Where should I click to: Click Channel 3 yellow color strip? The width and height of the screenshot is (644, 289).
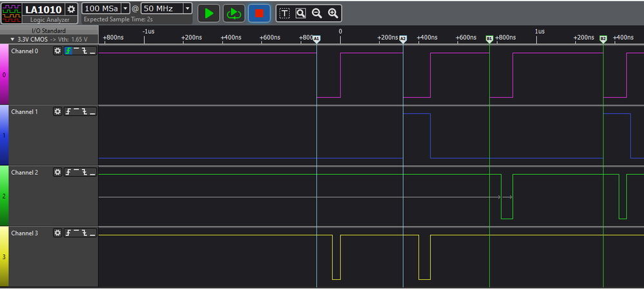pyautogui.click(x=4, y=257)
